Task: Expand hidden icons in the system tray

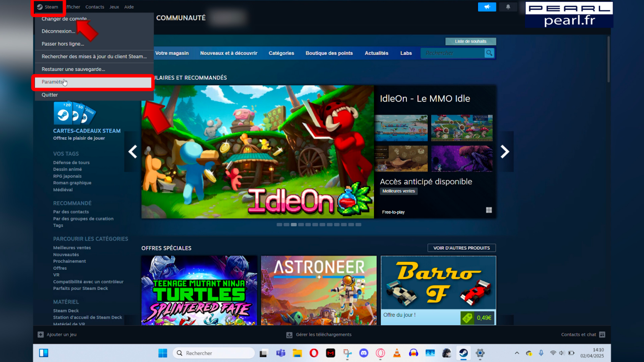Action: click(517, 353)
